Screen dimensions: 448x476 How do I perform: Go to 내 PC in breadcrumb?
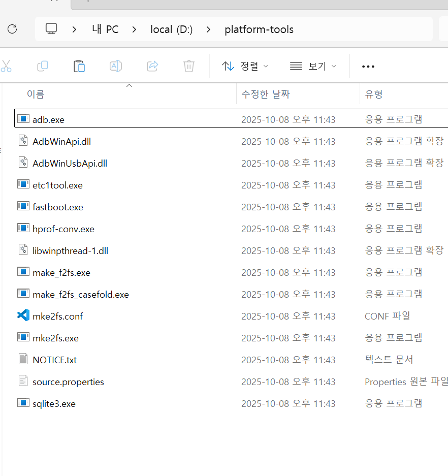click(105, 29)
